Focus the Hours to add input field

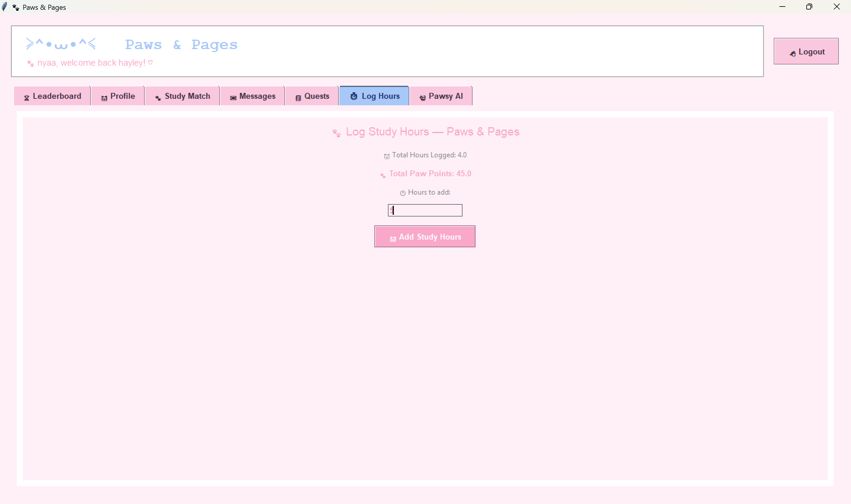coord(425,210)
